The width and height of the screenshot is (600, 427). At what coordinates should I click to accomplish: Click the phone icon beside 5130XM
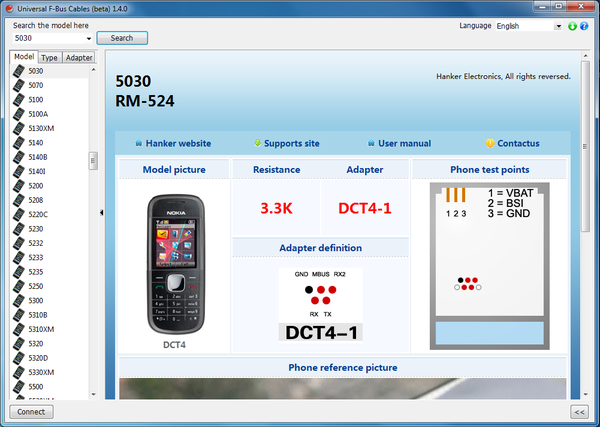click(18, 129)
